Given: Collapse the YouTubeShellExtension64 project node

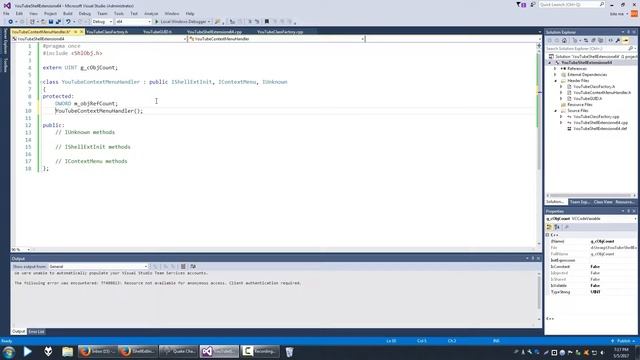Looking at the screenshot, I should [x=550, y=62].
